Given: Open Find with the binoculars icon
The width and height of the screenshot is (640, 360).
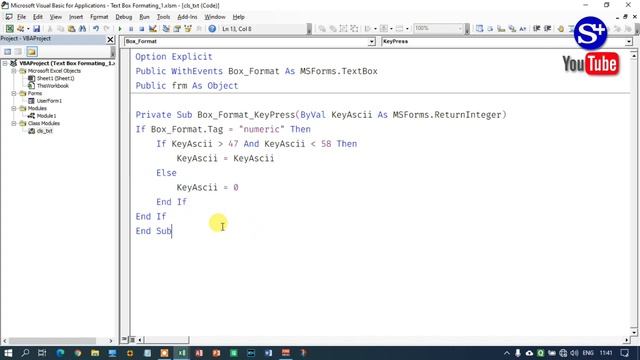Looking at the screenshot, I should click(82, 29).
